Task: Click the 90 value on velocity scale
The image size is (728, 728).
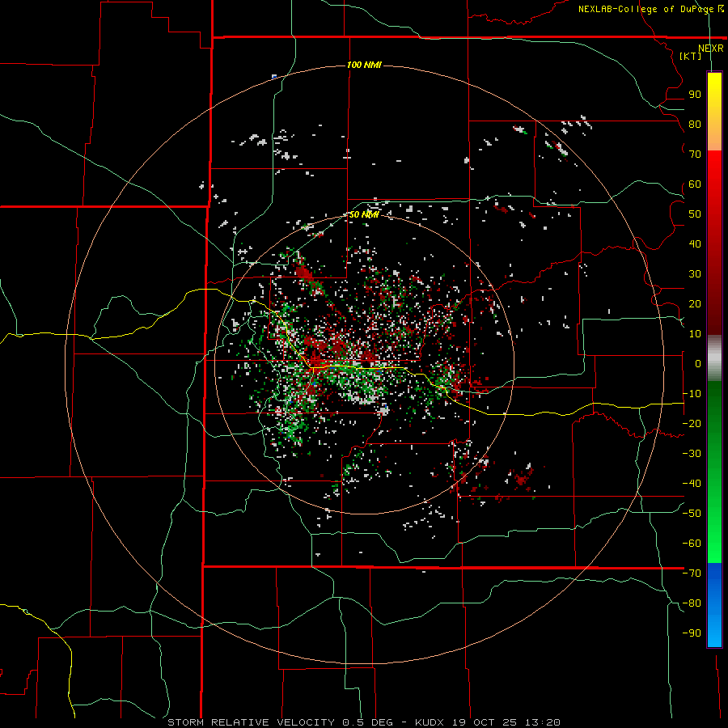Action: (695, 95)
